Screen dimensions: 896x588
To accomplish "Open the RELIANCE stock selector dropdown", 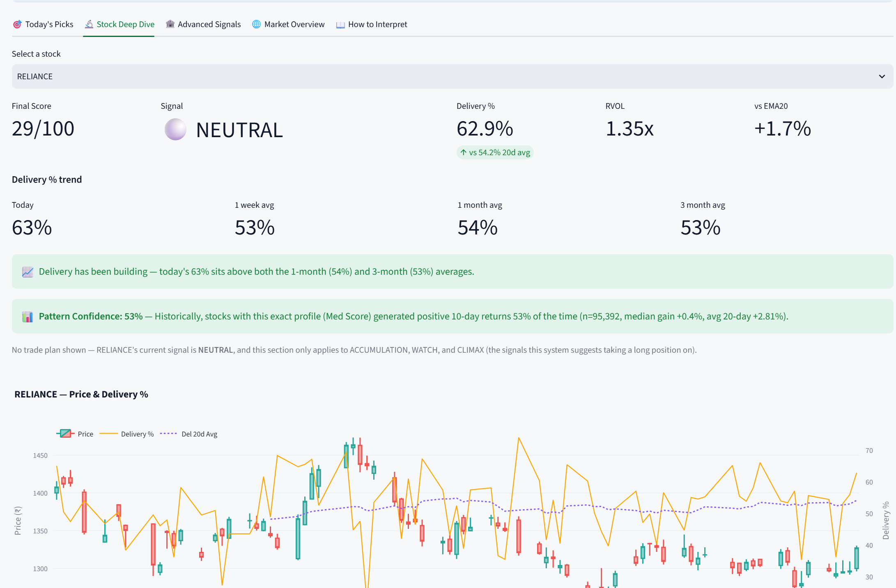I will click(x=453, y=76).
